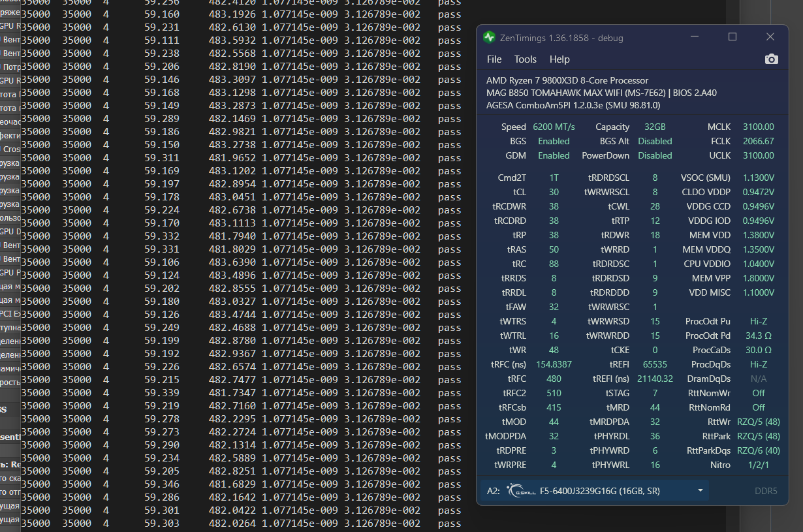Viewport: 803px width, 532px height.
Task: Click the tRFC (ns) value 154.8387
Action: pyautogui.click(x=554, y=365)
